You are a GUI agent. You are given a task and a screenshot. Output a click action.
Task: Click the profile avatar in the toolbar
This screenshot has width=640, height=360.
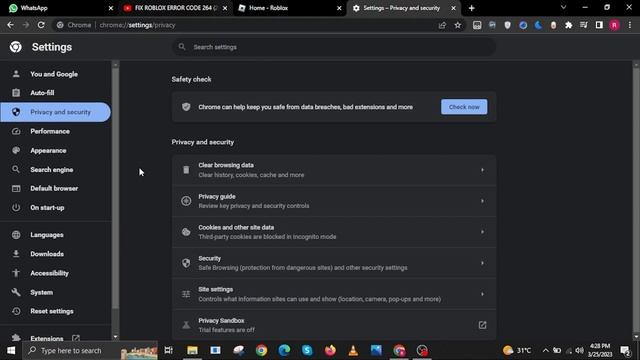[614, 25]
